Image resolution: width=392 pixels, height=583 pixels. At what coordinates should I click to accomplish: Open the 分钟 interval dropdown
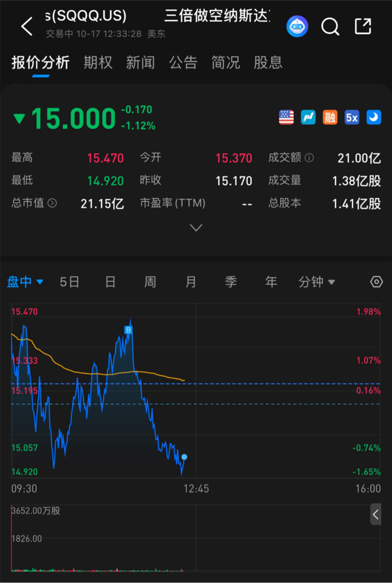(x=317, y=282)
